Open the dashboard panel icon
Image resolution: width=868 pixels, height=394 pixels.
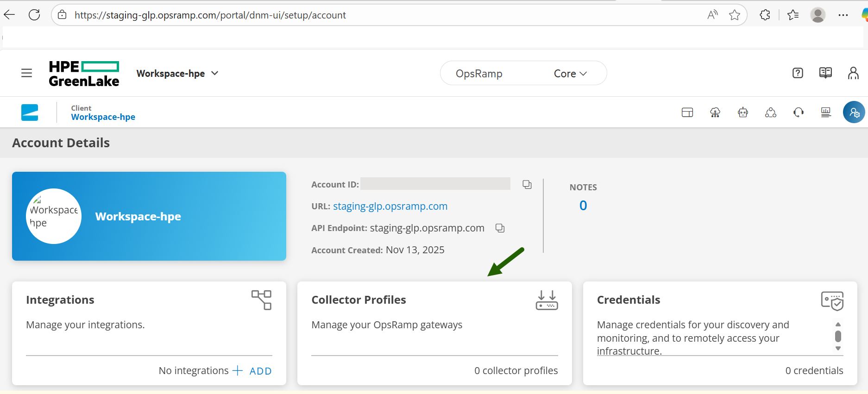687,113
